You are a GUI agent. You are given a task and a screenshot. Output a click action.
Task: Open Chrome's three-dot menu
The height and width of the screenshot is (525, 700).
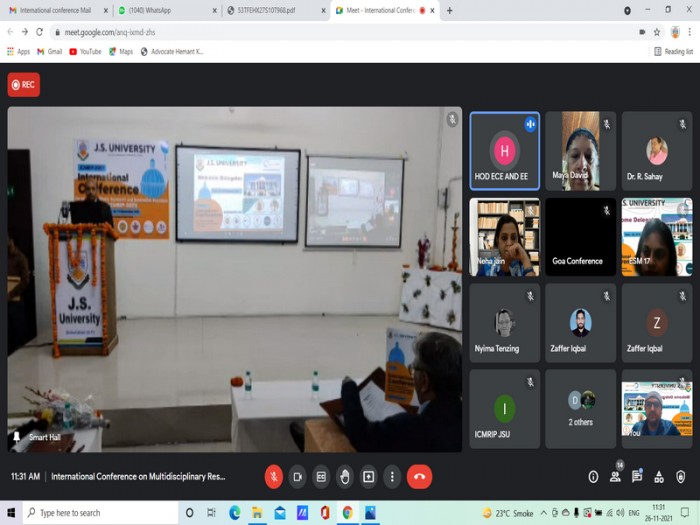(x=689, y=32)
